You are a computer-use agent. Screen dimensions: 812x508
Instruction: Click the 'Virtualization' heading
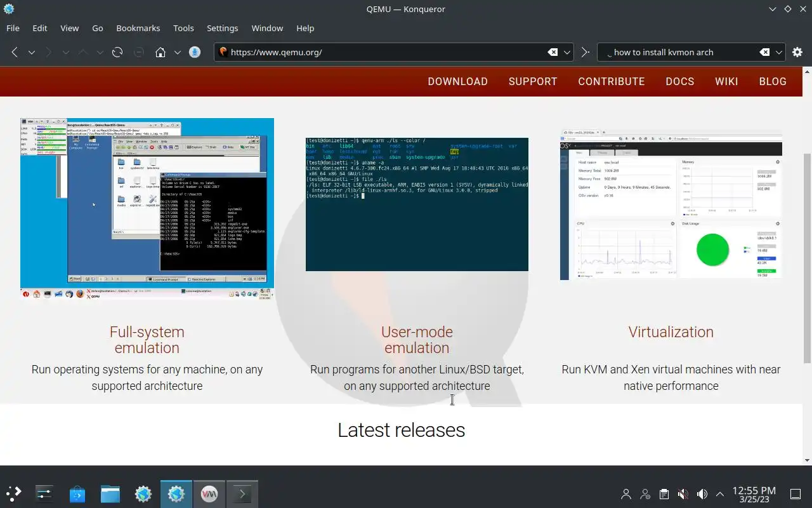pos(671,332)
